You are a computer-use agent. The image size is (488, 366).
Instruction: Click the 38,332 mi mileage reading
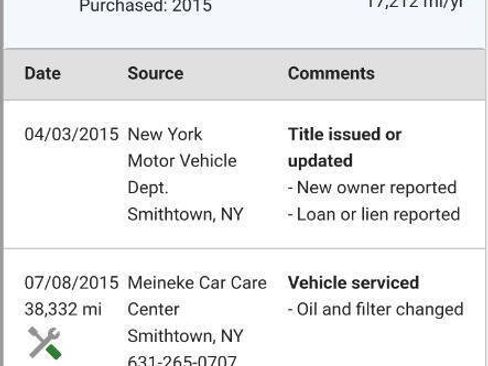(x=63, y=309)
